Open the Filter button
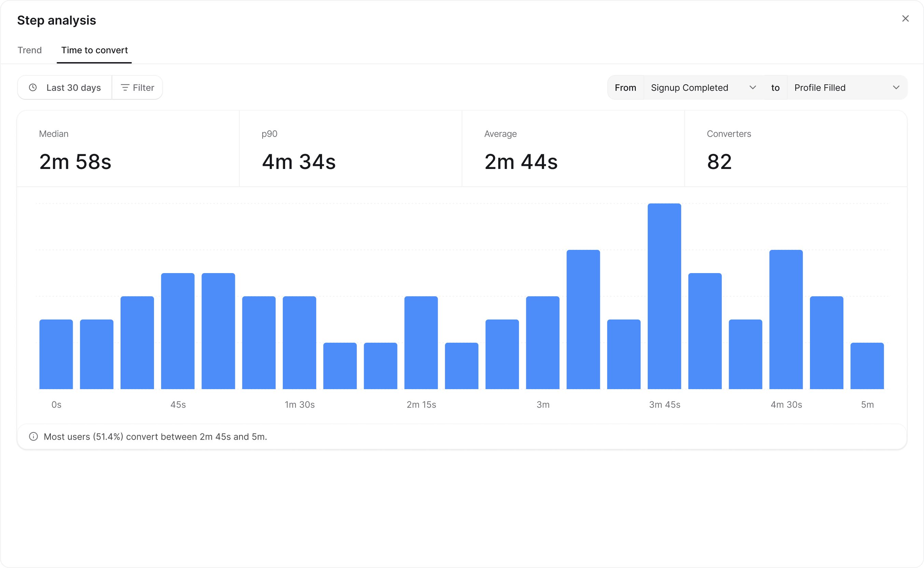 point(137,87)
